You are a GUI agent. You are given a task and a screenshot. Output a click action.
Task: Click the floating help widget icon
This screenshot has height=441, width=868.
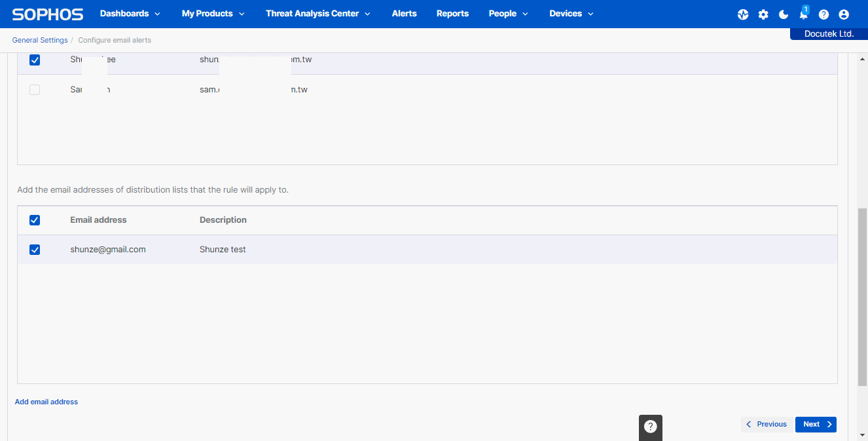pos(651,427)
